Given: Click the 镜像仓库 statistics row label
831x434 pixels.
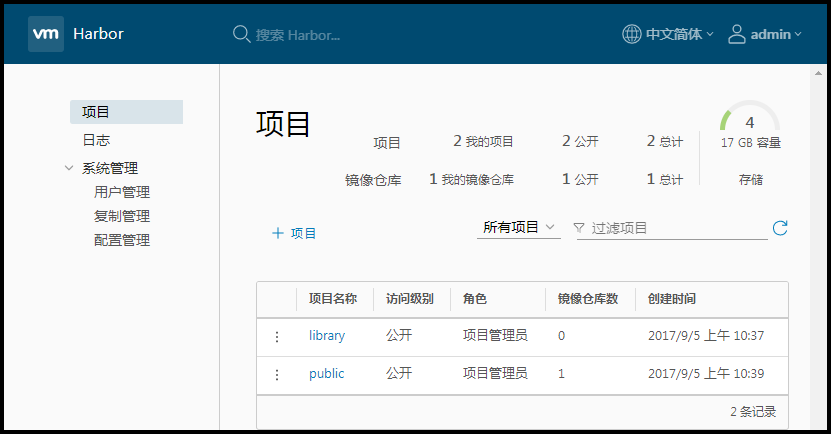Looking at the screenshot, I should [x=373, y=180].
